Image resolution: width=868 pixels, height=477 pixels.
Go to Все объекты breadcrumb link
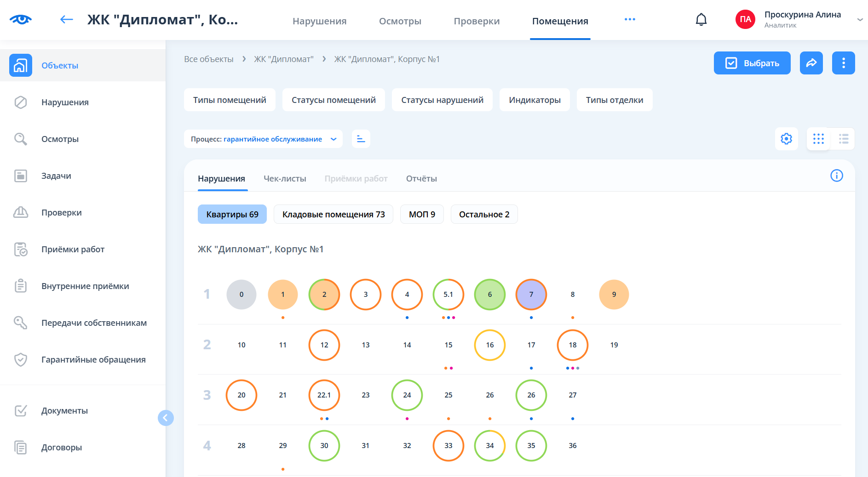(x=208, y=59)
